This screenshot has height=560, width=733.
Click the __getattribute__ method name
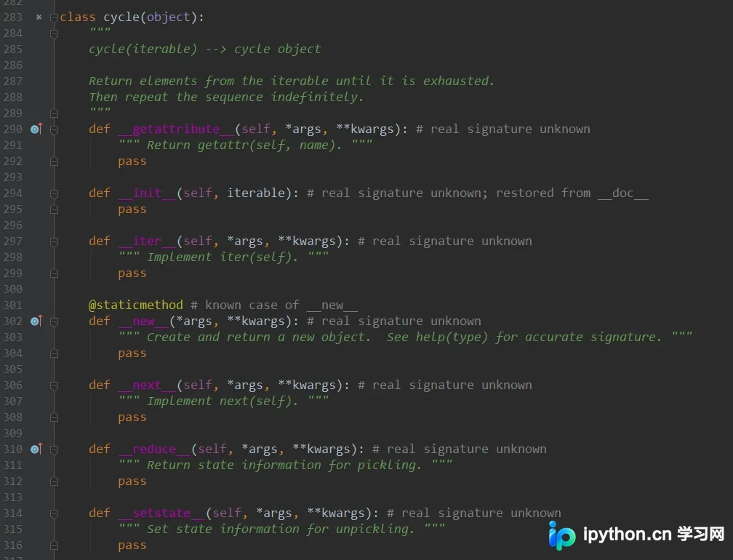point(176,129)
